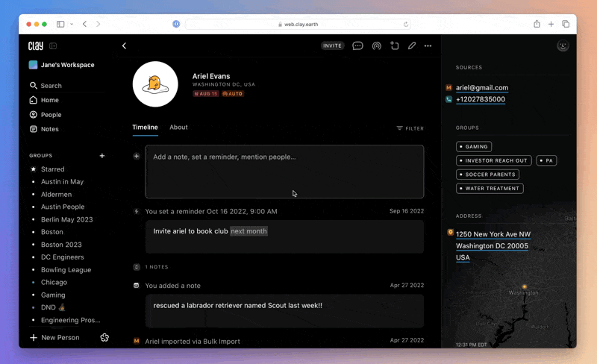The image size is (597, 364).
Task: Click the phone source icon
Action: click(449, 99)
